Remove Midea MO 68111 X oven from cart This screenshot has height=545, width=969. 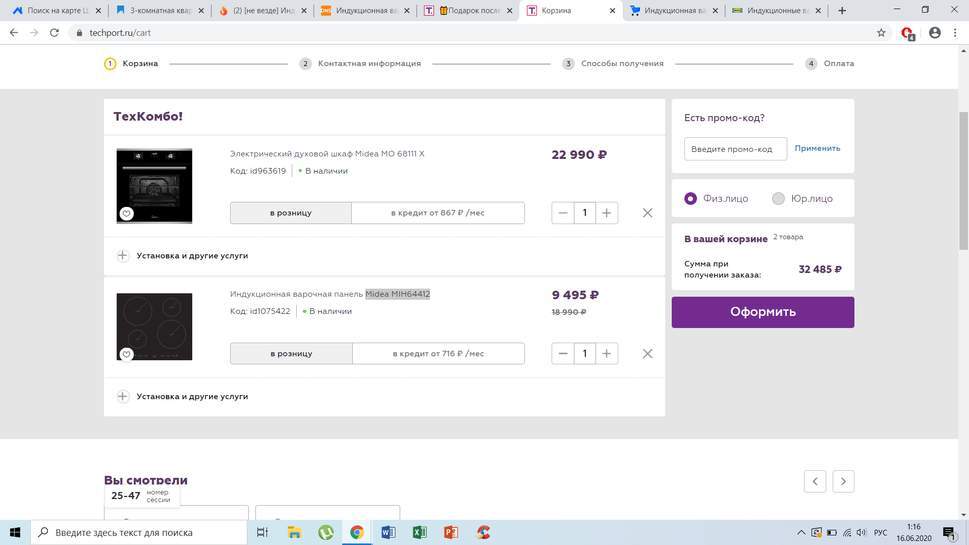pos(647,213)
